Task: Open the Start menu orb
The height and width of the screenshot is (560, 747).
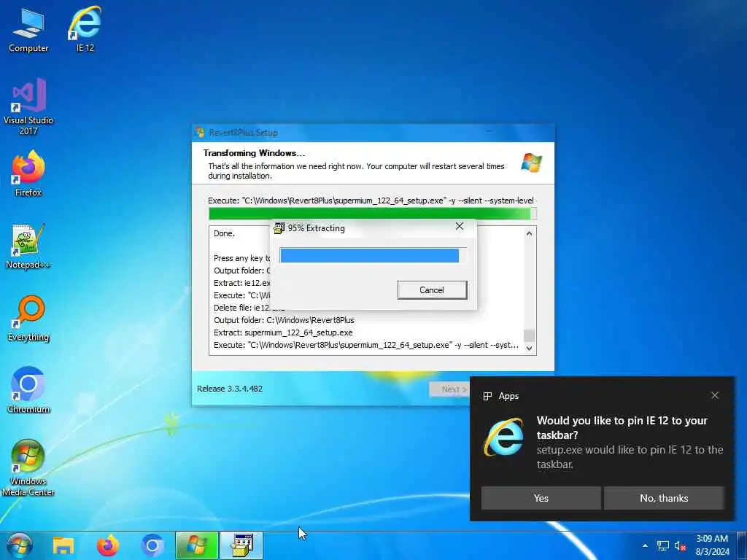Action: point(20,545)
